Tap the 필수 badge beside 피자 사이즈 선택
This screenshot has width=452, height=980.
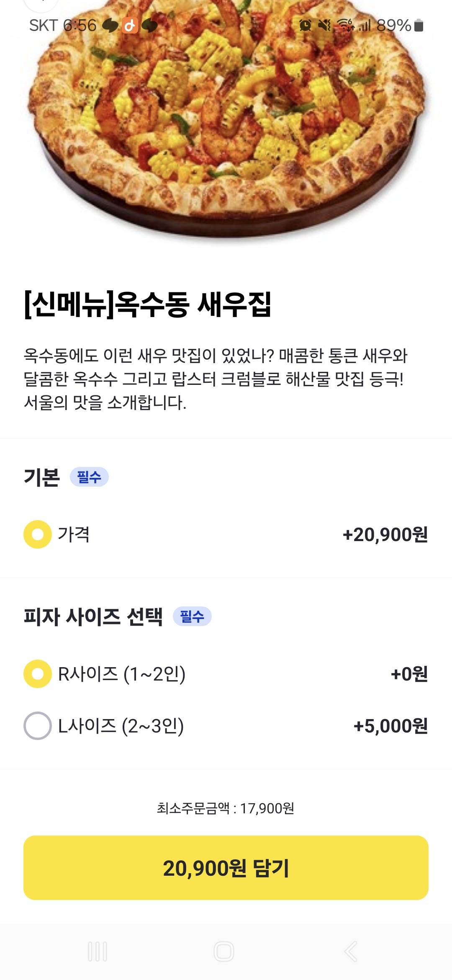192,616
